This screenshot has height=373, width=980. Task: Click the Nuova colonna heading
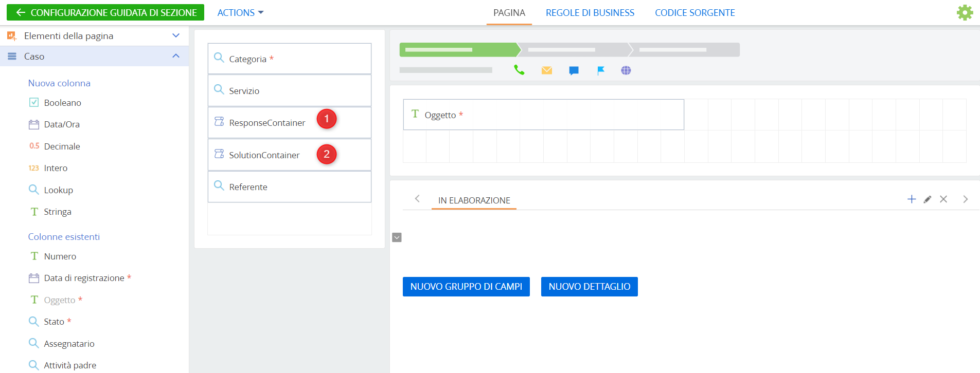coord(59,83)
